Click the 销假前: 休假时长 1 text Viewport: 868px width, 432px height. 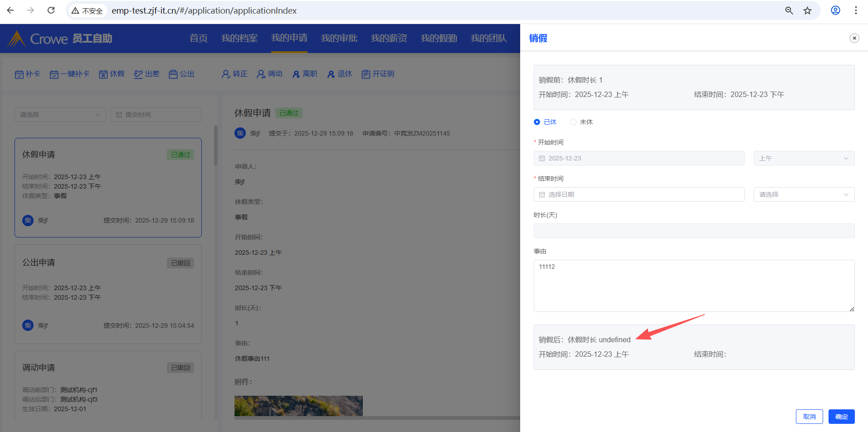tap(571, 80)
